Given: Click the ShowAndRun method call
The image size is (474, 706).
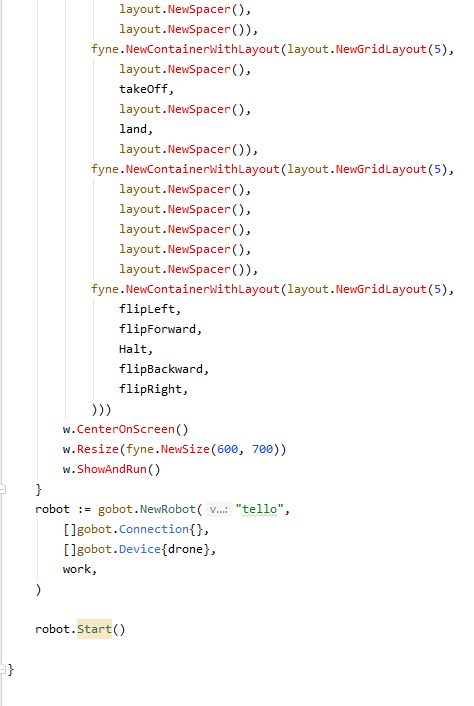Looking at the screenshot, I should tap(112, 469).
